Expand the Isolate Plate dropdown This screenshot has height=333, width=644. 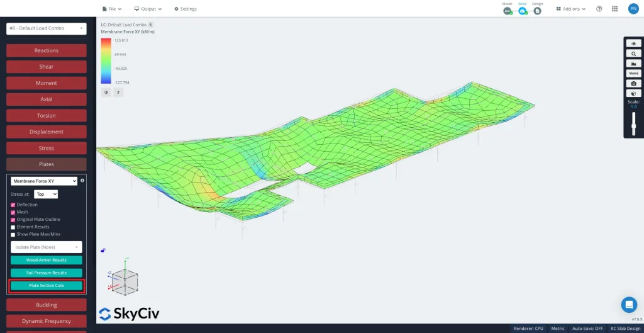click(x=47, y=247)
